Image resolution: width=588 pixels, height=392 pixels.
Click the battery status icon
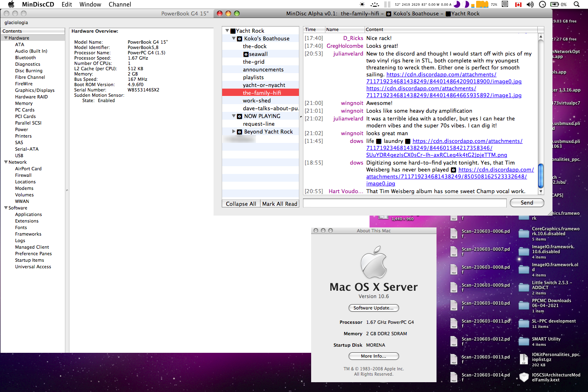[x=555, y=4]
